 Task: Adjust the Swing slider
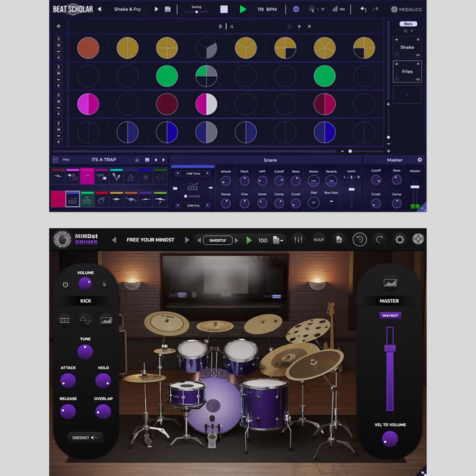point(197,12)
